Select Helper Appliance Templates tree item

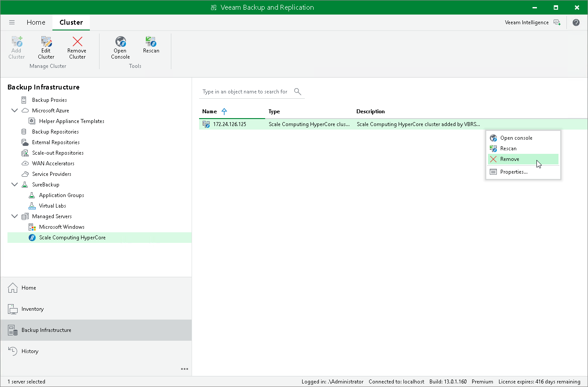pyautogui.click(x=72, y=121)
